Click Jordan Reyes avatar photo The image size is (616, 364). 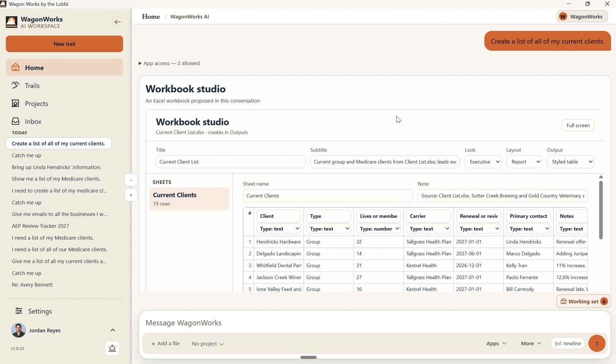18,330
